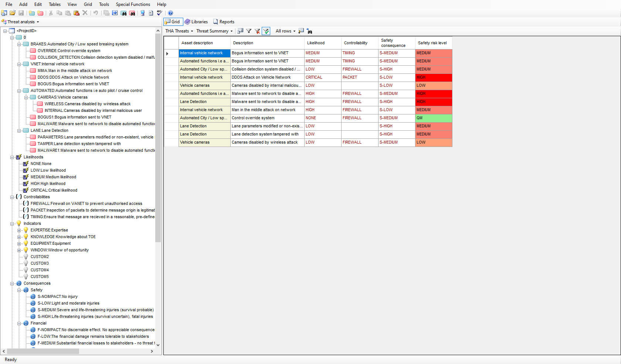Click the spell check ABC icon
The height and width of the screenshot is (364, 621).
point(159,13)
